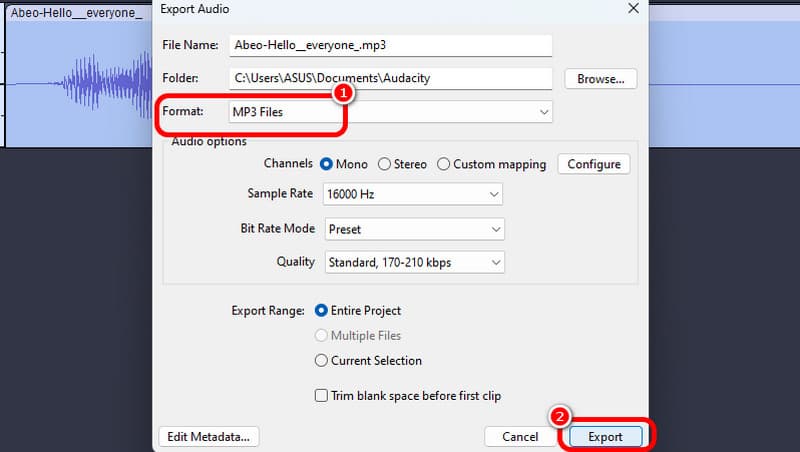
Task: Select the Mono channel option
Action: click(x=326, y=164)
